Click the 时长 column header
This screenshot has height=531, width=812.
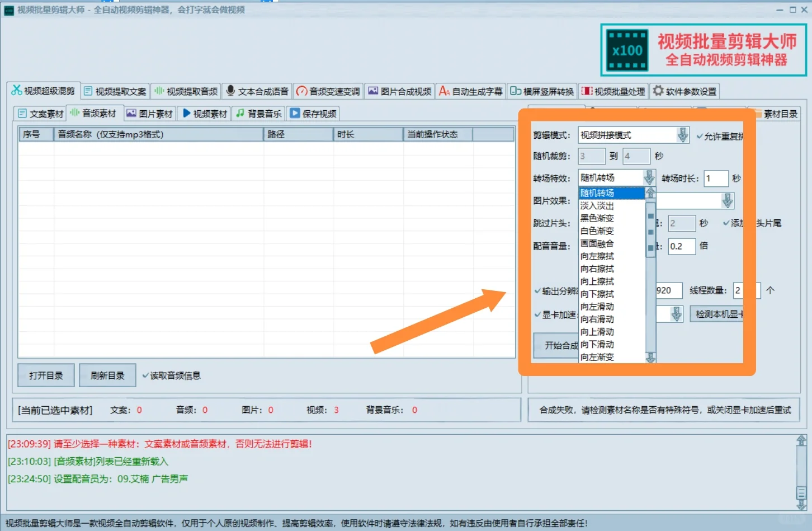369,134
